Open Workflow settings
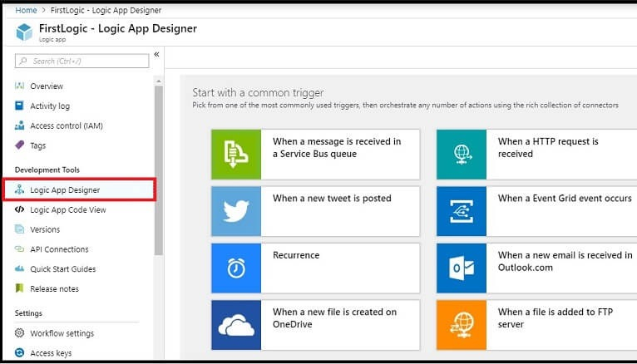Image resolution: width=637 pixels, height=364 pixels. 62,333
